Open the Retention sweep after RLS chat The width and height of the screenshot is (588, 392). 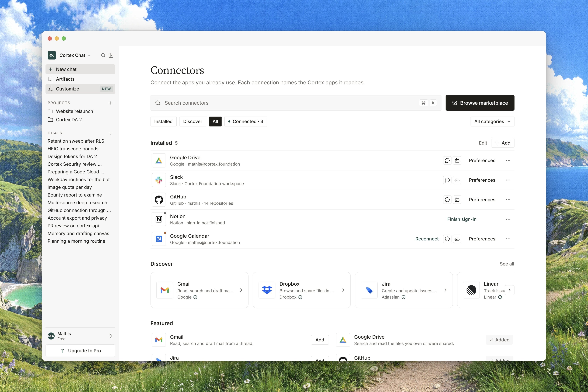[x=76, y=141]
